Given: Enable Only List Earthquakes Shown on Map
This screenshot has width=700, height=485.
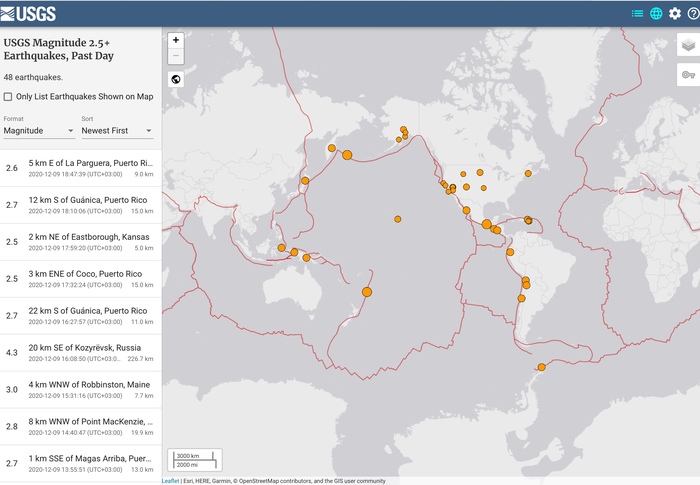Looking at the screenshot, I should 8,97.
